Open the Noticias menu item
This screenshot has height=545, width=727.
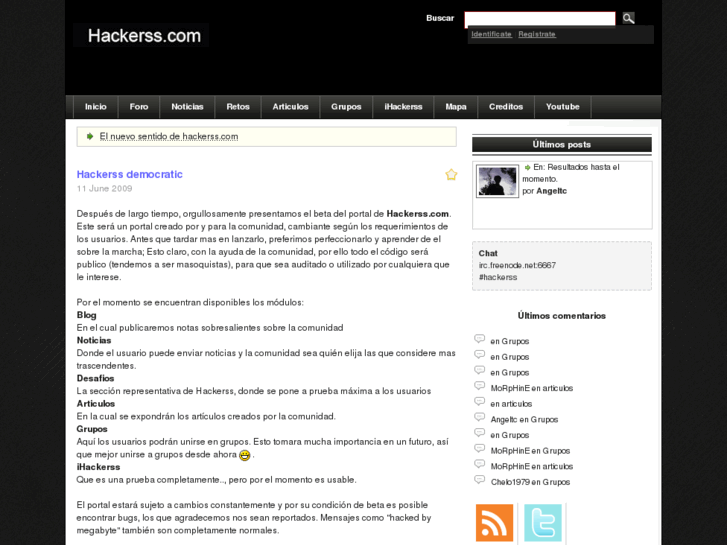[x=187, y=107]
